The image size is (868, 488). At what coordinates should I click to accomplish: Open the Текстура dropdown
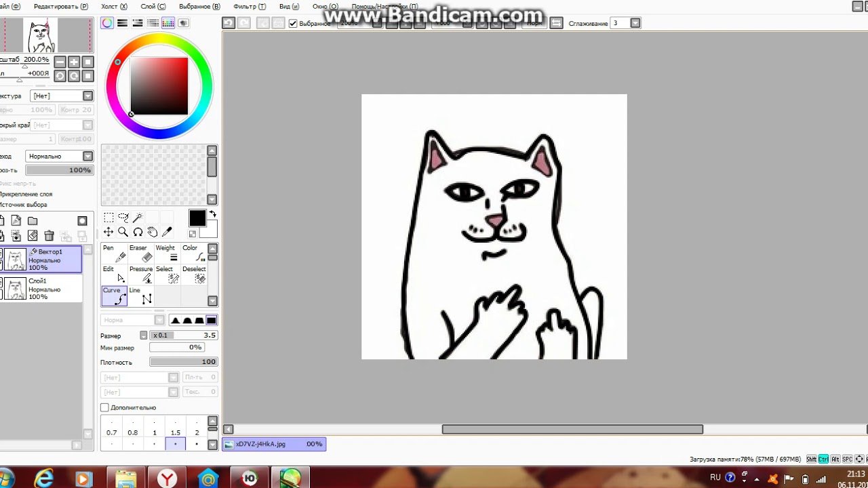pyautogui.click(x=87, y=96)
